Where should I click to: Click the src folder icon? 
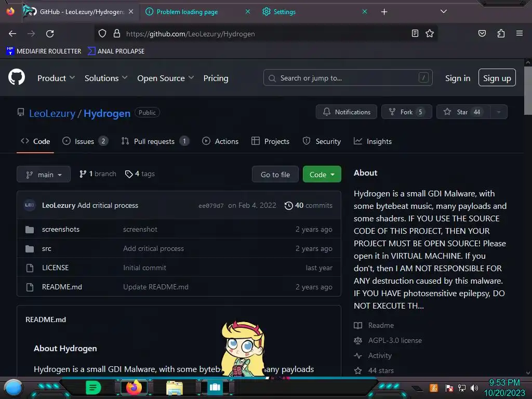coord(30,249)
